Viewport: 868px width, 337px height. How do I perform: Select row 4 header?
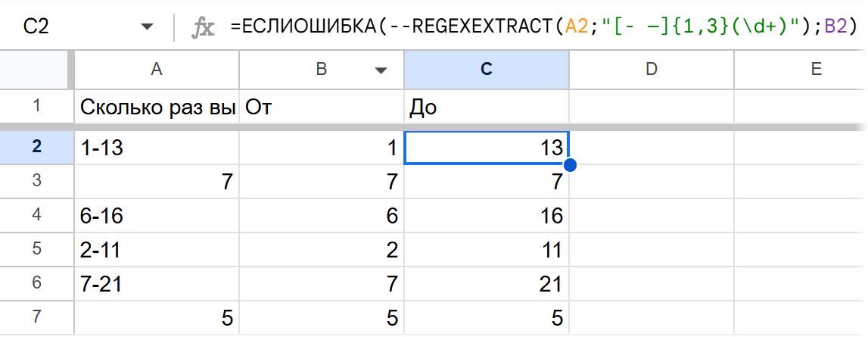[36, 217]
